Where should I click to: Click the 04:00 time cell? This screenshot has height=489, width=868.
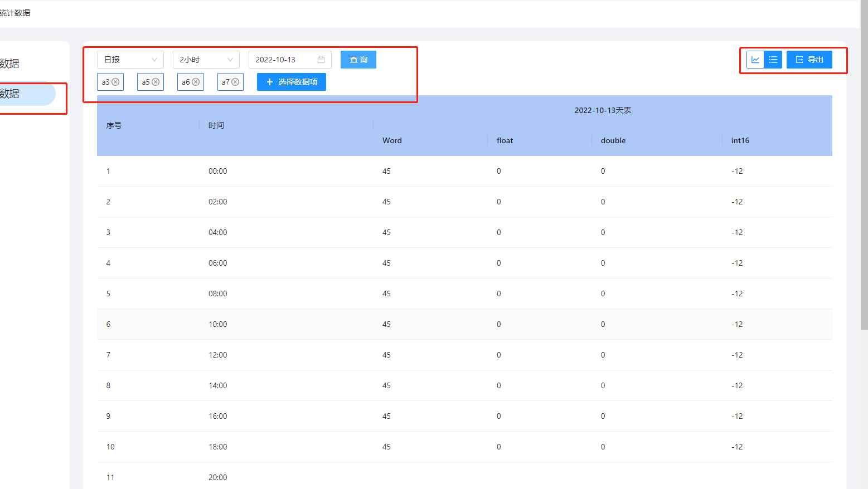(x=218, y=232)
